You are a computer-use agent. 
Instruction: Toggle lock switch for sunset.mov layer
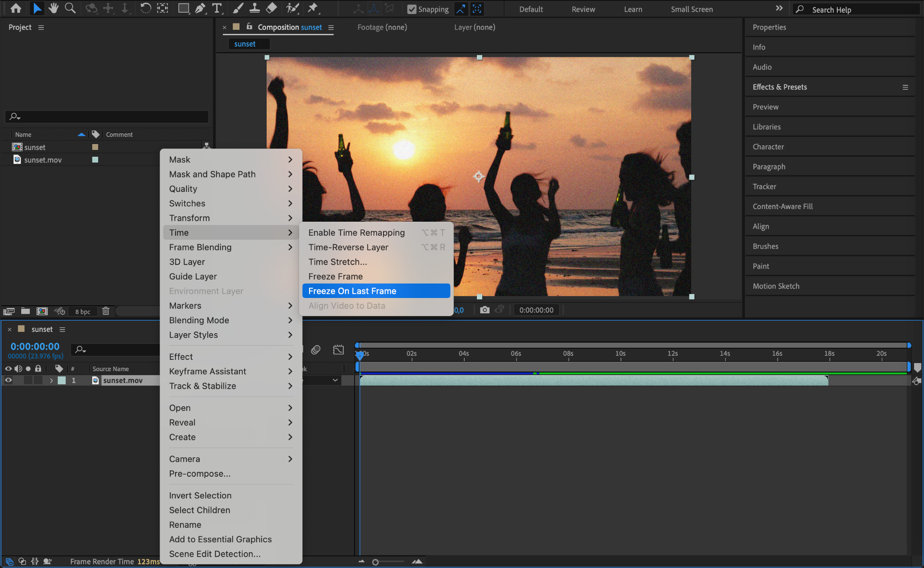tap(38, 380)
